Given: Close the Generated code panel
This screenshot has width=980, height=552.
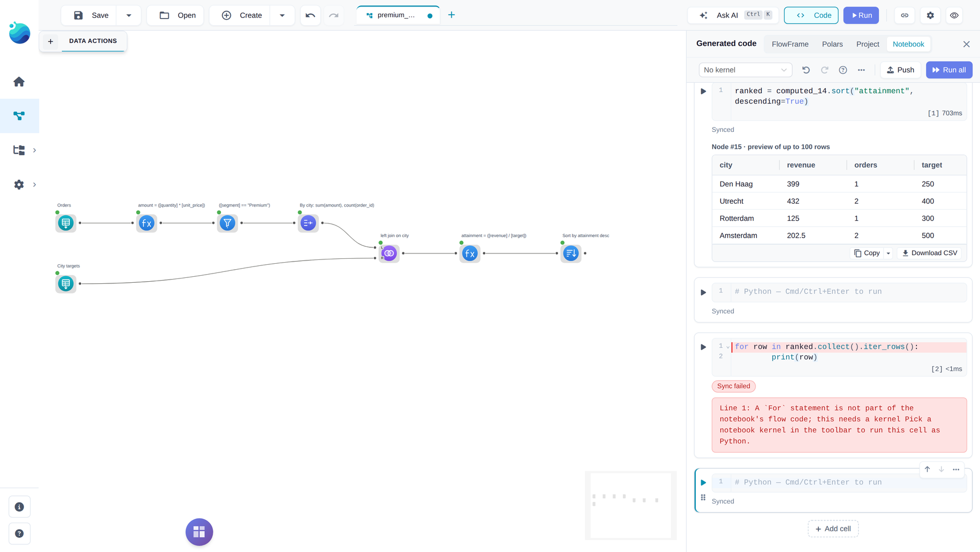Looking at the screenshot, I should click(966, 44).
